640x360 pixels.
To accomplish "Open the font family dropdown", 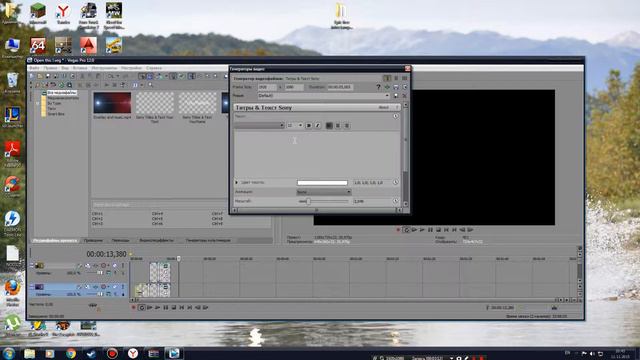I will [259, 125].
